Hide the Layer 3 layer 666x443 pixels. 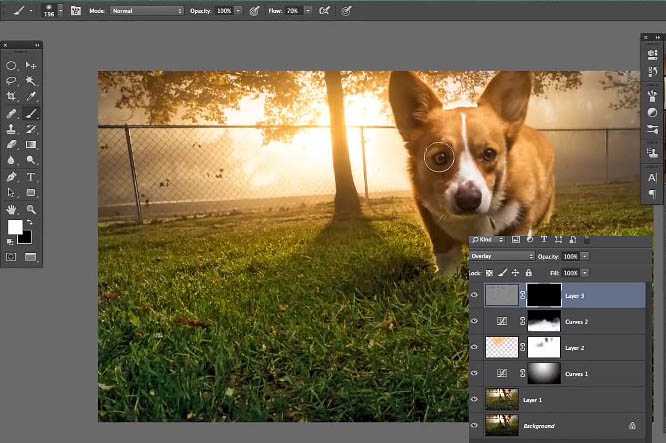(475, 294)
